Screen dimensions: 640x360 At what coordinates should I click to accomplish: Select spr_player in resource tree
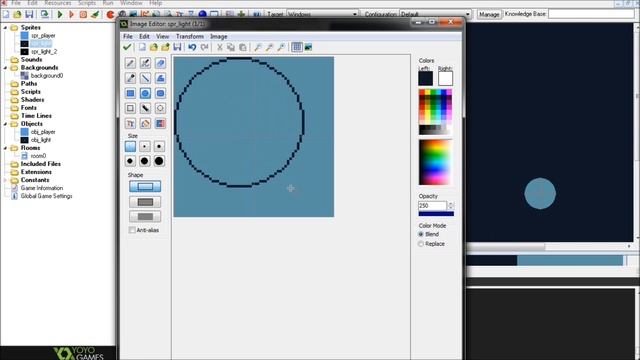tap(43, 36)
